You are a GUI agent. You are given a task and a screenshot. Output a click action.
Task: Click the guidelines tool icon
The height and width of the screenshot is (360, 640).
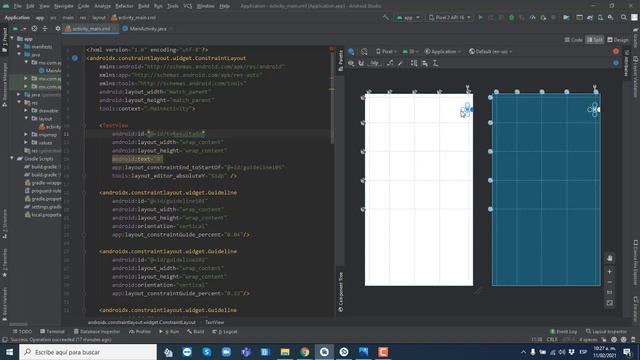pyautogui.click(x=436, y=63)
